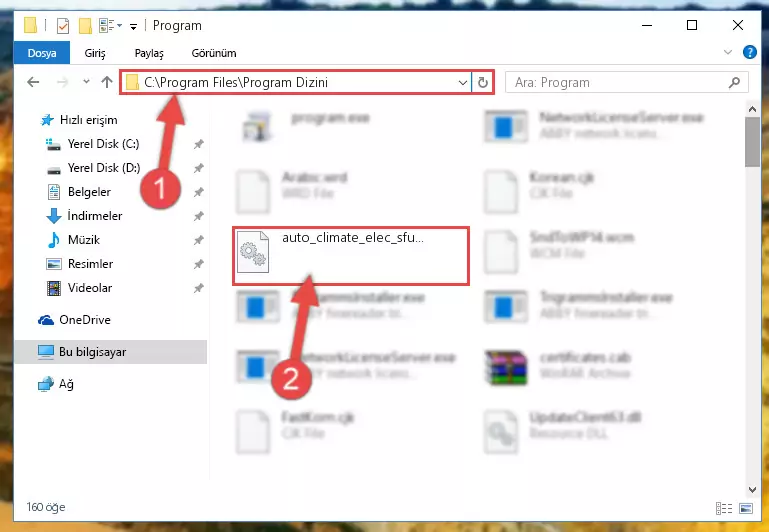
Task: Open Müzik folder in sidebar
Action: (x=83, y=240)
